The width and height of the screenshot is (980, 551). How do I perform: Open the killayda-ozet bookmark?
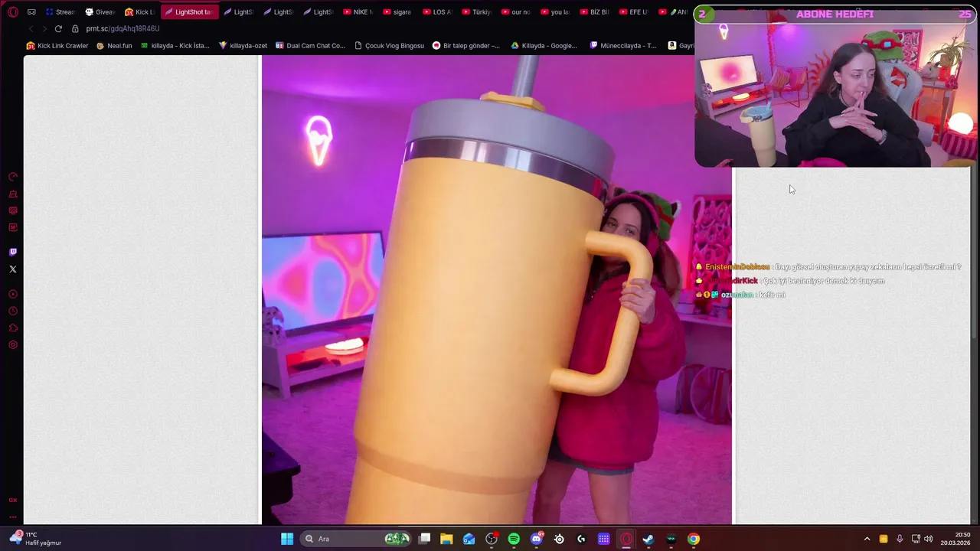click(243, 46)
